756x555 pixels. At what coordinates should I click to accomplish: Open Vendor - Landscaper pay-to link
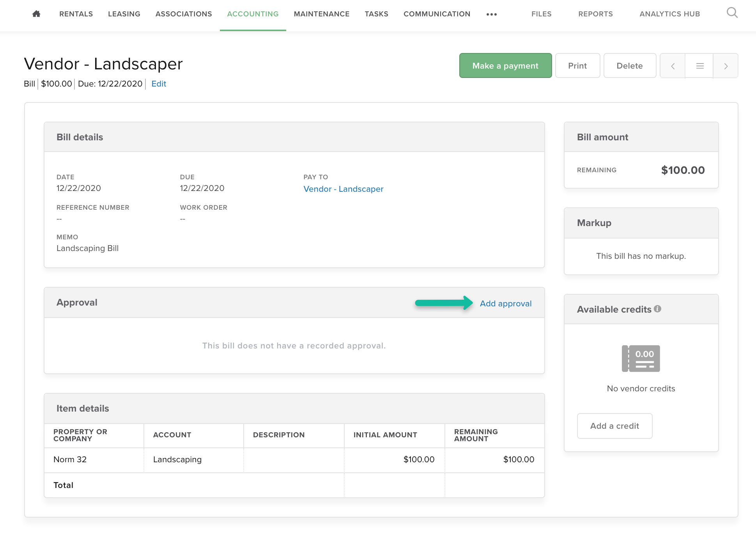point(343,189)
